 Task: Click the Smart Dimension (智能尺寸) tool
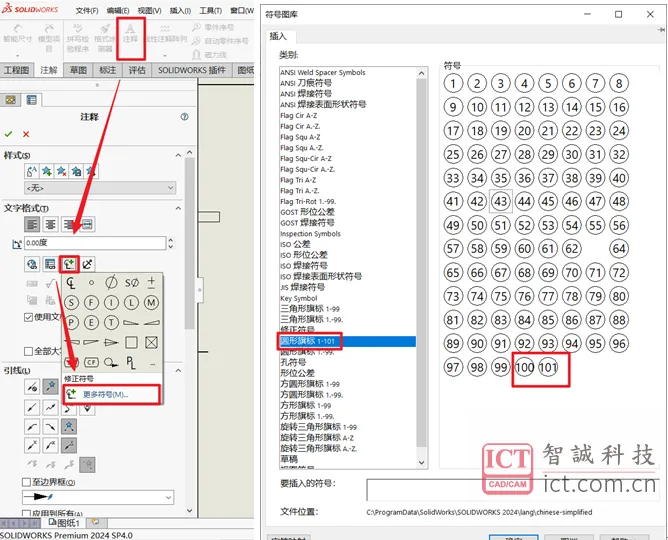pyautogui.click(x=17, y=35)
